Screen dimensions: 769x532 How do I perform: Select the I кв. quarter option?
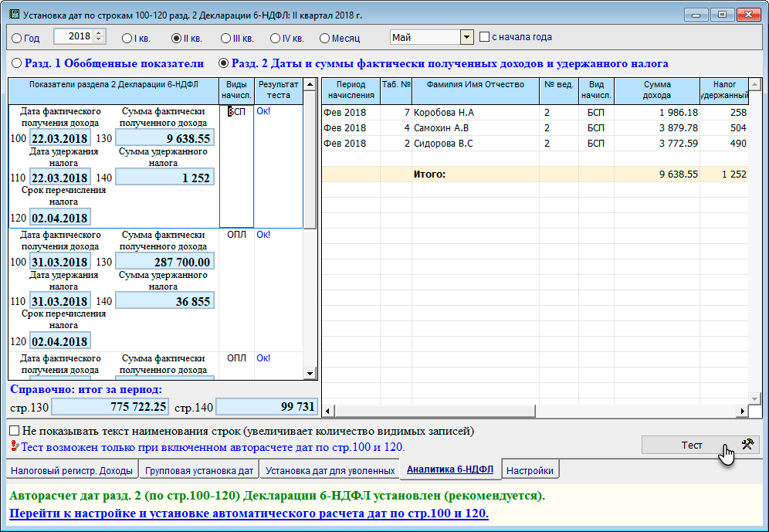[127, 38]
